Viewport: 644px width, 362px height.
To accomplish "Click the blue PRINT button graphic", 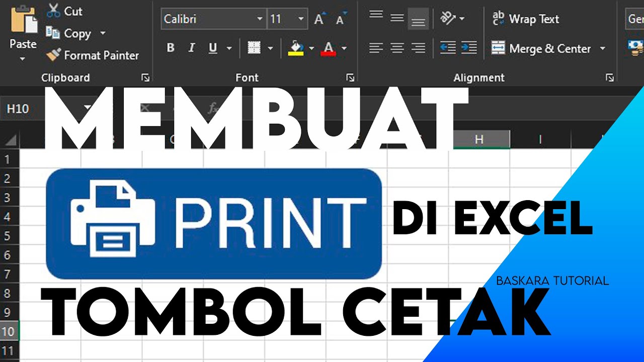I will [x=214, y=224].
